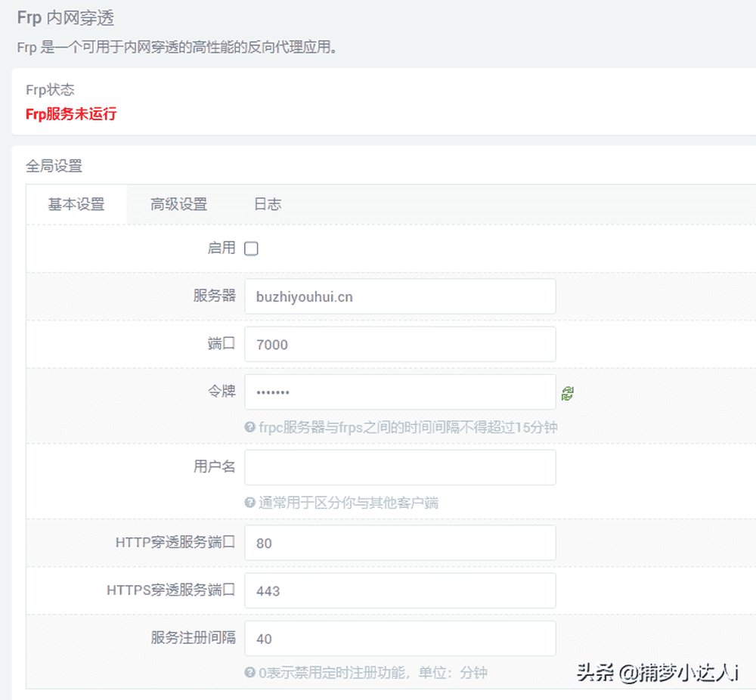Select the 基本设置 tab
The width and height of the screenshot is (756, 700).
click(x=76, y=204)
